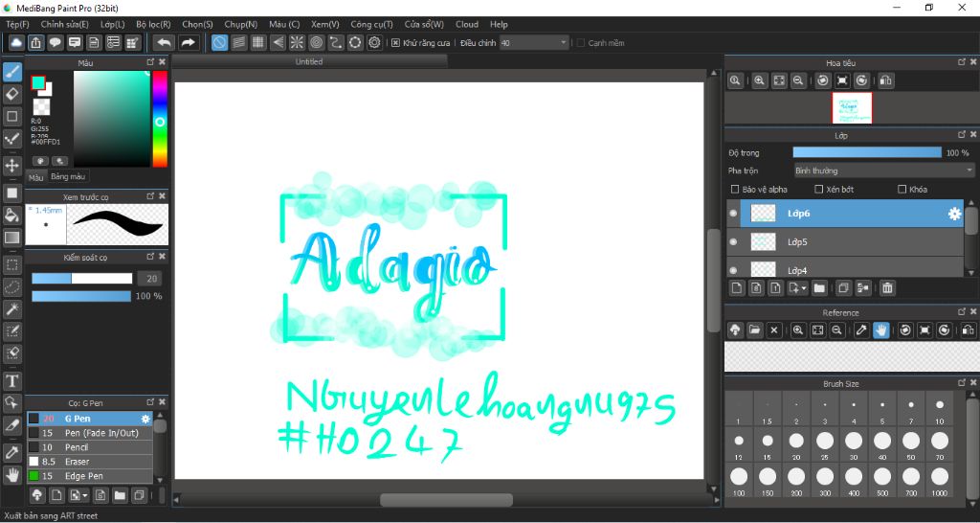
Task: Undock the Màu color panel
Action: click(x=150, y=62)
